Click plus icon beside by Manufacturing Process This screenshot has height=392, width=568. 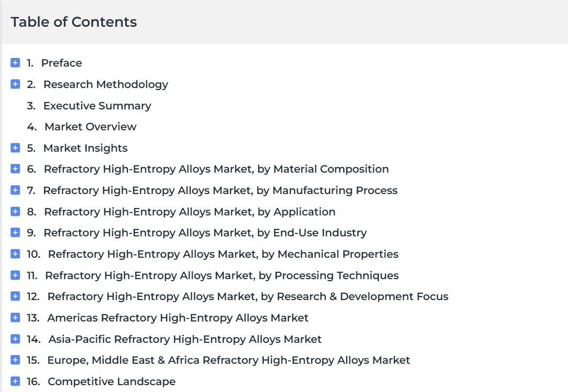pos(15,190)
